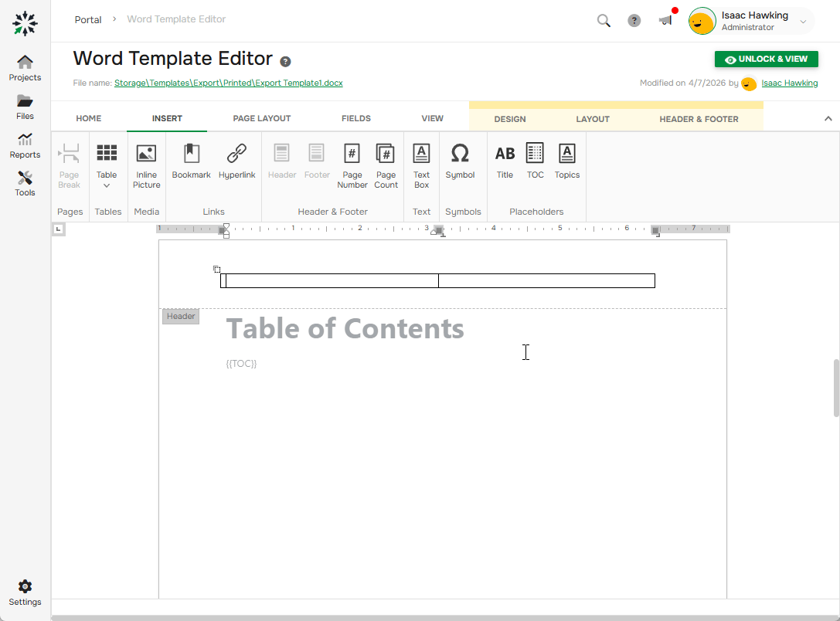Open Projects in the sidebar

point(25,69)
